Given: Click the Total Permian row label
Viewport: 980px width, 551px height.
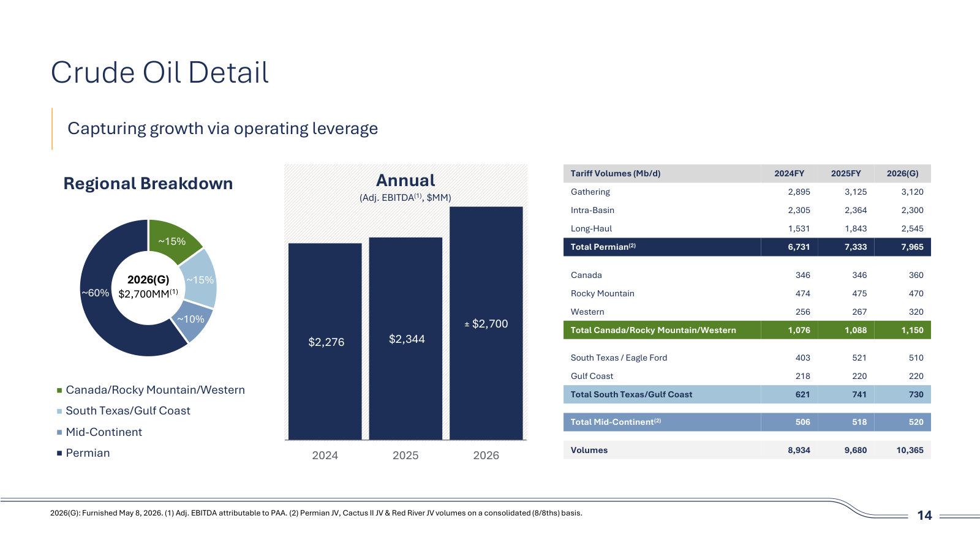Looking at the screenshot, I should point(603,247).
